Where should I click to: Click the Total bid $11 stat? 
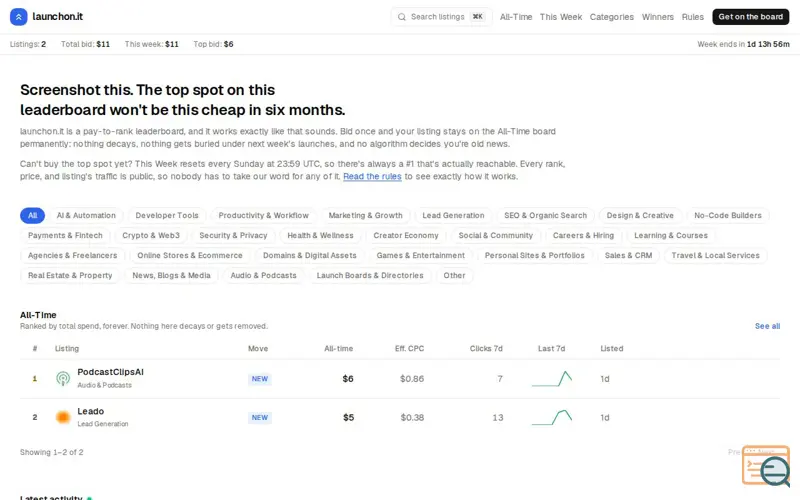85,44
